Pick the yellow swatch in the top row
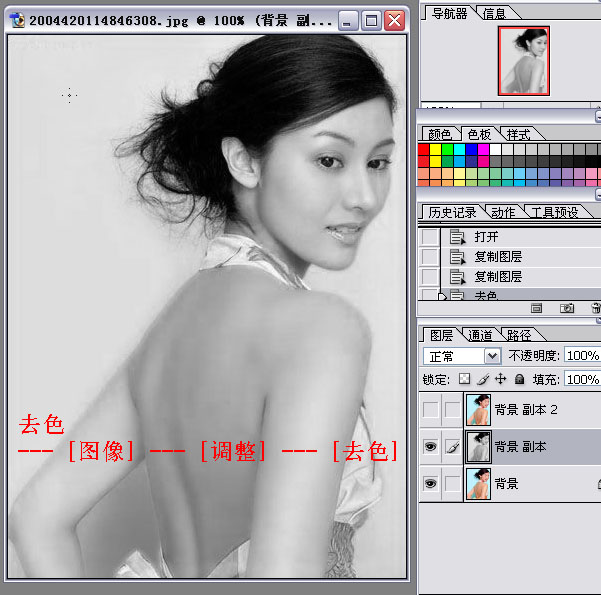This screenshot has width=601, height=595. point(435,150)
